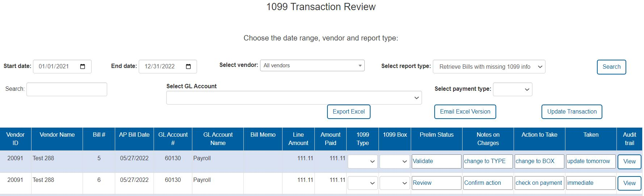Sort by the Vendor Name column header
The width and height of the screenshot is (644, 196).
(57, 135)
